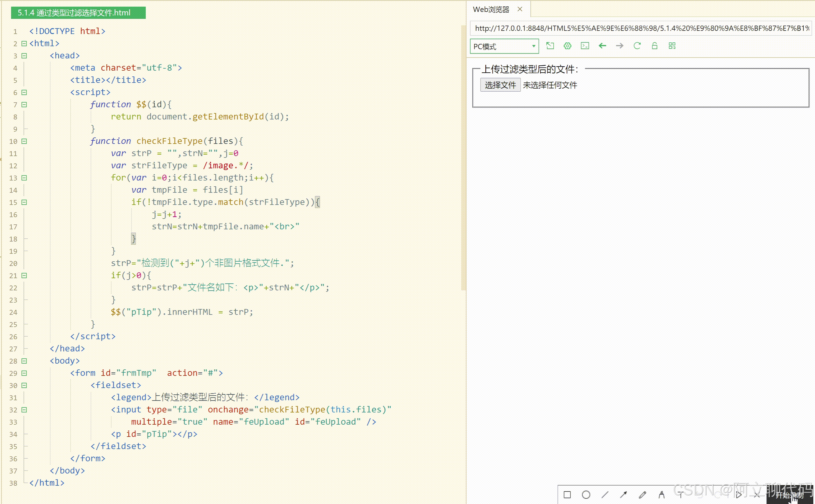Click the closing </html> tag
This screenshot has width=815, height=504.
(x=47, y=483)
